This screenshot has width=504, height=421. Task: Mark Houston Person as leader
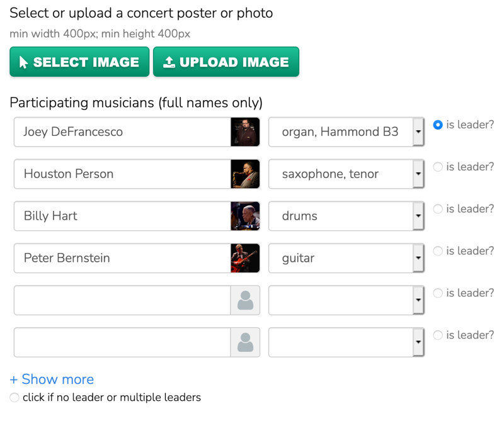tap(438, 167)
